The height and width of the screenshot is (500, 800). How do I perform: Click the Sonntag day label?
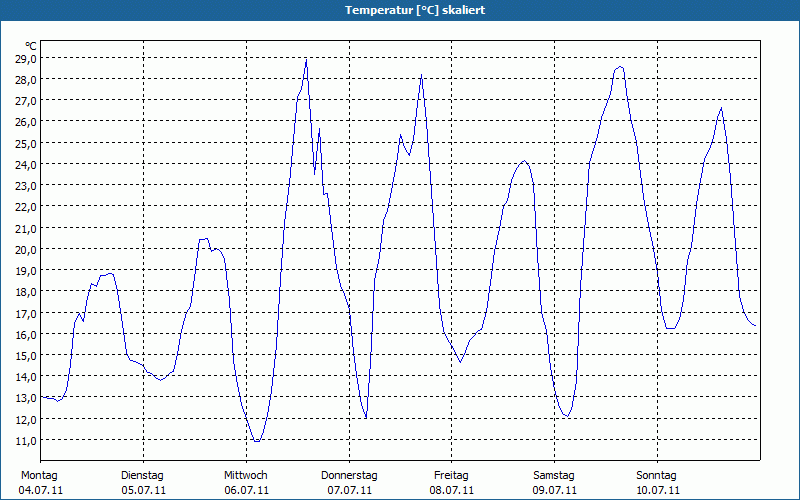coord(656,476)
